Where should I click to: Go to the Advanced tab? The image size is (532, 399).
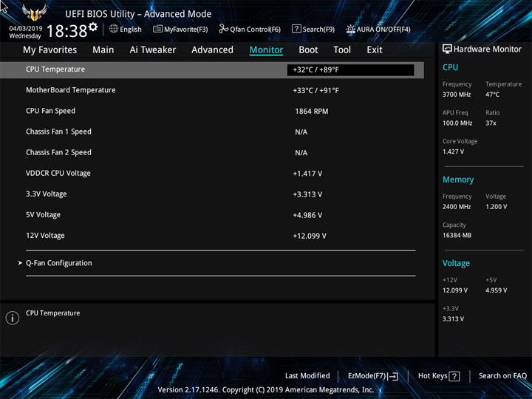point(212,50)
